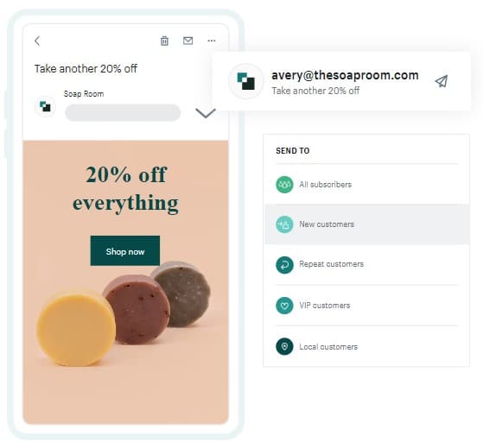This screenshot has height=448, width=483.
Task: Open the three-dot more options menu
Action: click(212, 41)
